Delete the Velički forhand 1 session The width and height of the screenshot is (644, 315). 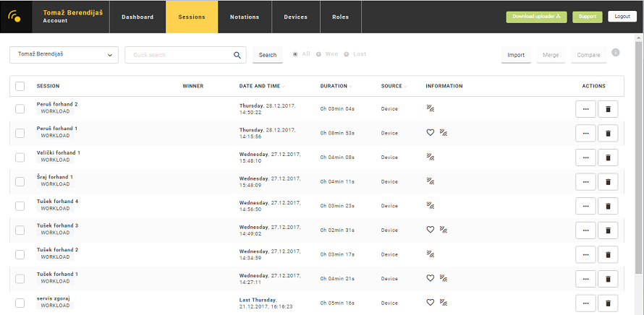pyautogui.click(x=608, y=157)
